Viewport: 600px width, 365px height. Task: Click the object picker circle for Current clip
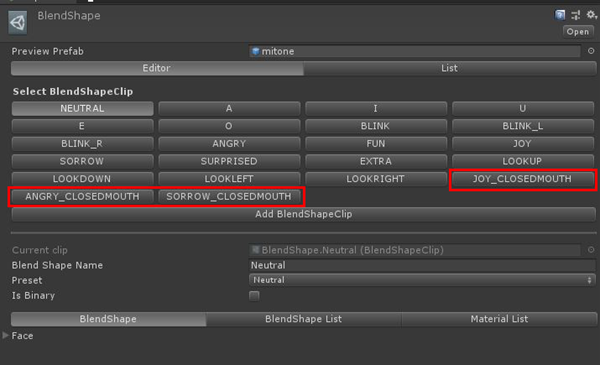(x=591, y=250)
